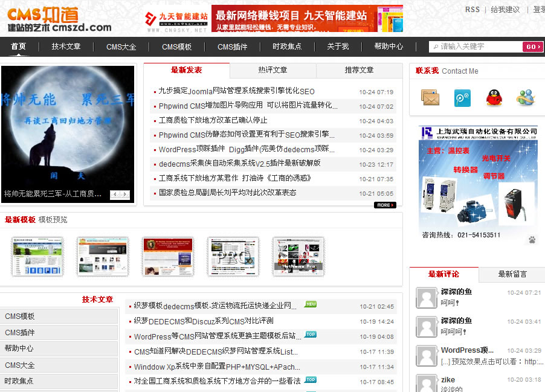The image size is (545, 392).
Task: Open the HotNews Pro template thumbnail
Action: (x=298, y=257)
